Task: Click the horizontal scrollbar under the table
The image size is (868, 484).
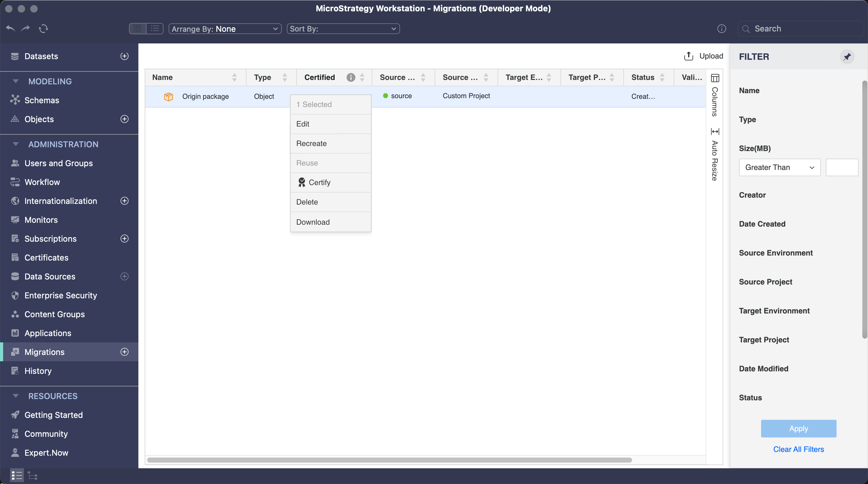Action: click(389, 460)
